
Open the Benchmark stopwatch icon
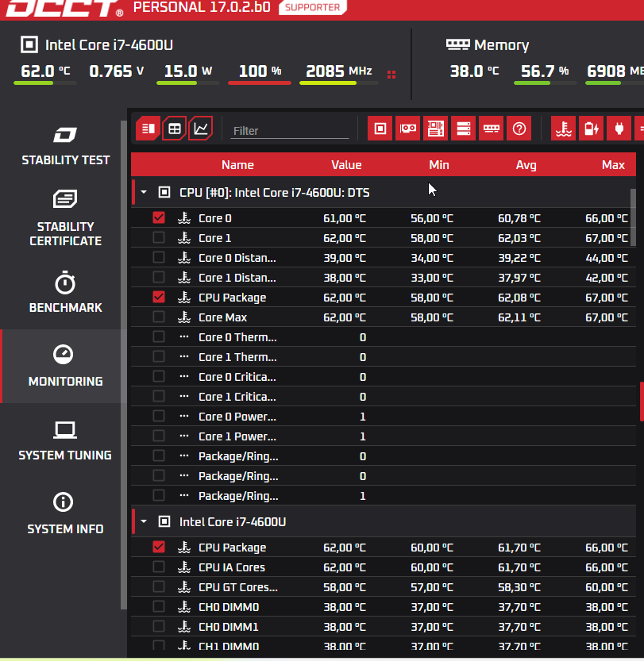tap(65, 282)
